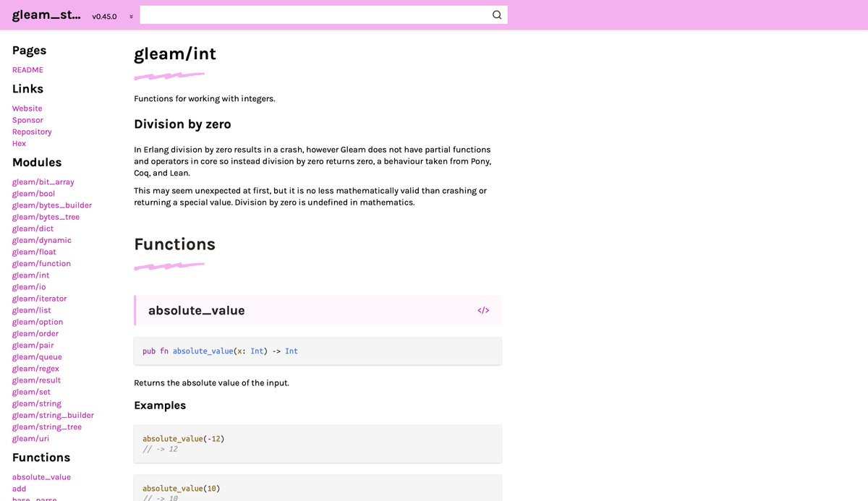This screenshot has height=501, width=868.
Task: Choose the gleam/set module
Action: [31, 392]
